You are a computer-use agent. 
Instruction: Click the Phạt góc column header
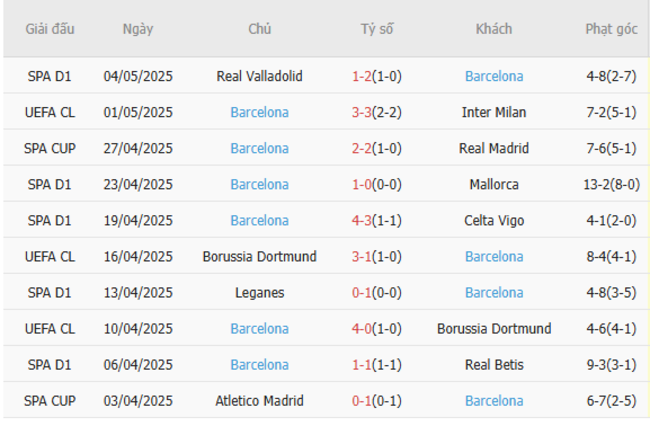point(611,29)
